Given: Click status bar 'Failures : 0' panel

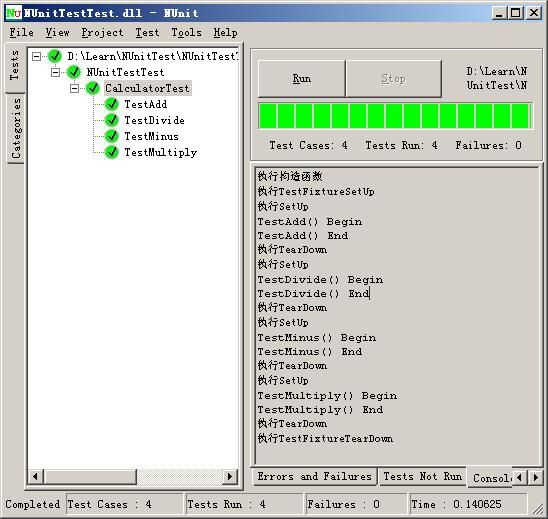Looking at the screenshot, I should [x=356, y=504].
